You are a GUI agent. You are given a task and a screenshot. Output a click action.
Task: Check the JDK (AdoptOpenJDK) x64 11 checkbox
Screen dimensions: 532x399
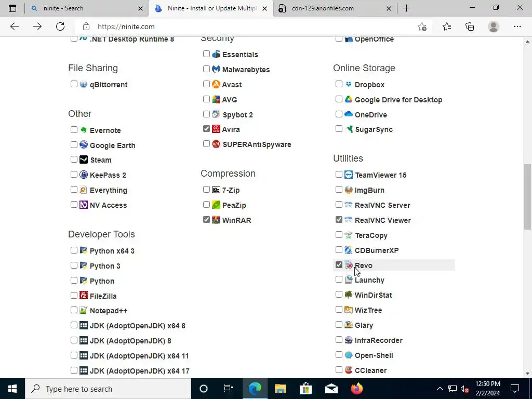point(74,355)
